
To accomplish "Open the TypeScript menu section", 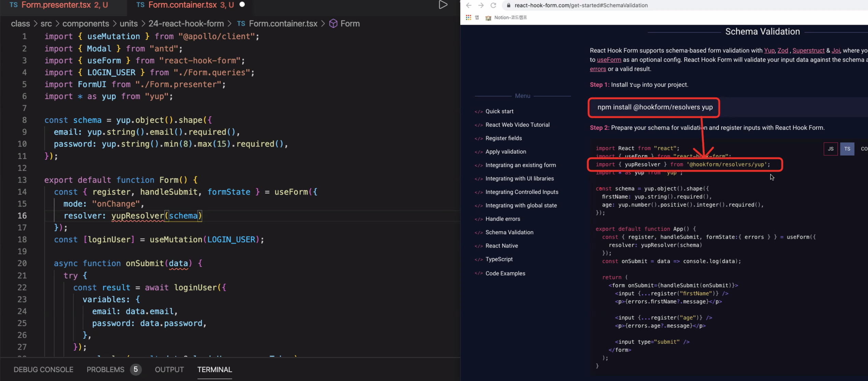I will [499, 259].
